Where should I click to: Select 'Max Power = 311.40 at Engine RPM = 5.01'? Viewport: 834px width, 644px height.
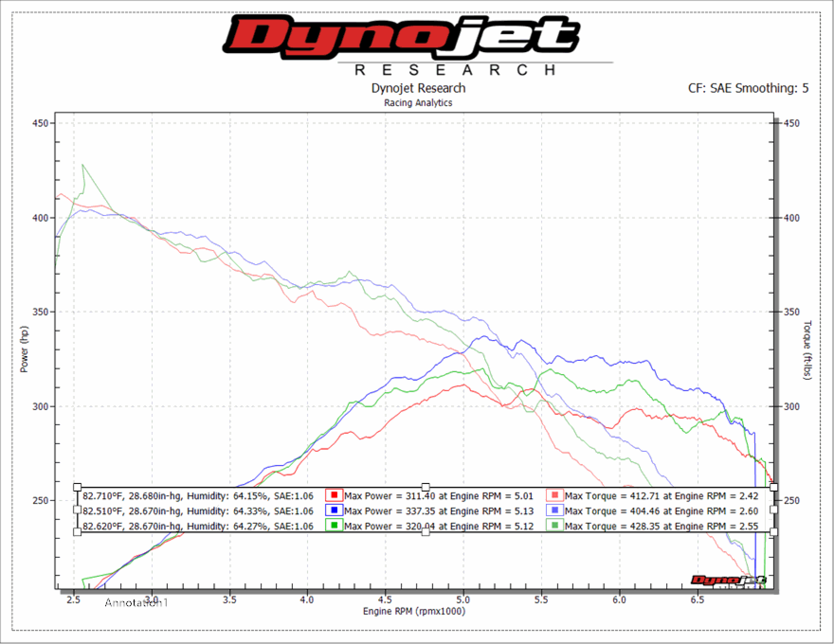click(x=439, y=496)
